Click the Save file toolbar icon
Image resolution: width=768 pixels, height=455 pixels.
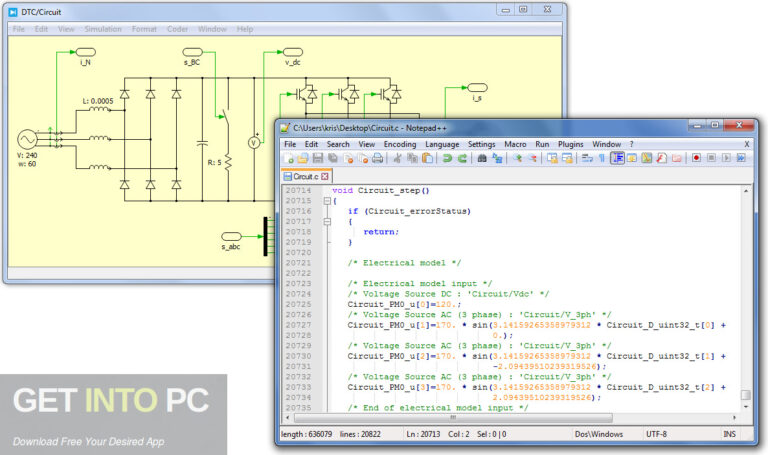pyautogui.click(x=318, y=158)
